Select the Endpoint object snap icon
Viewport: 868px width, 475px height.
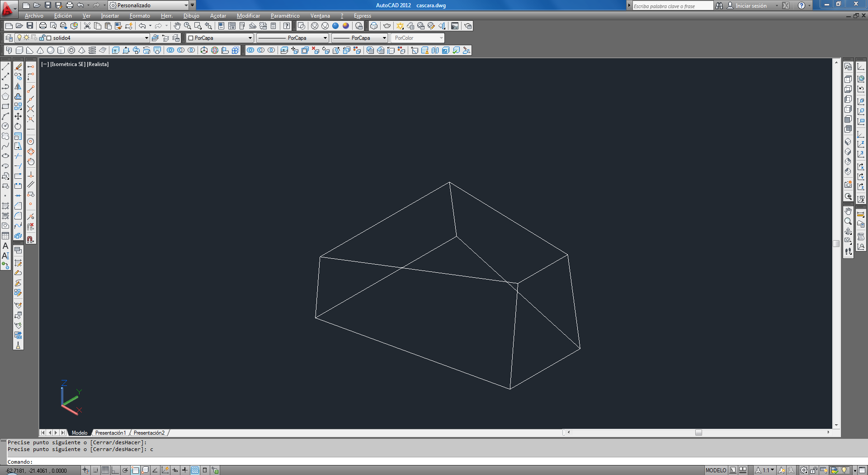(x=31, y=89)
